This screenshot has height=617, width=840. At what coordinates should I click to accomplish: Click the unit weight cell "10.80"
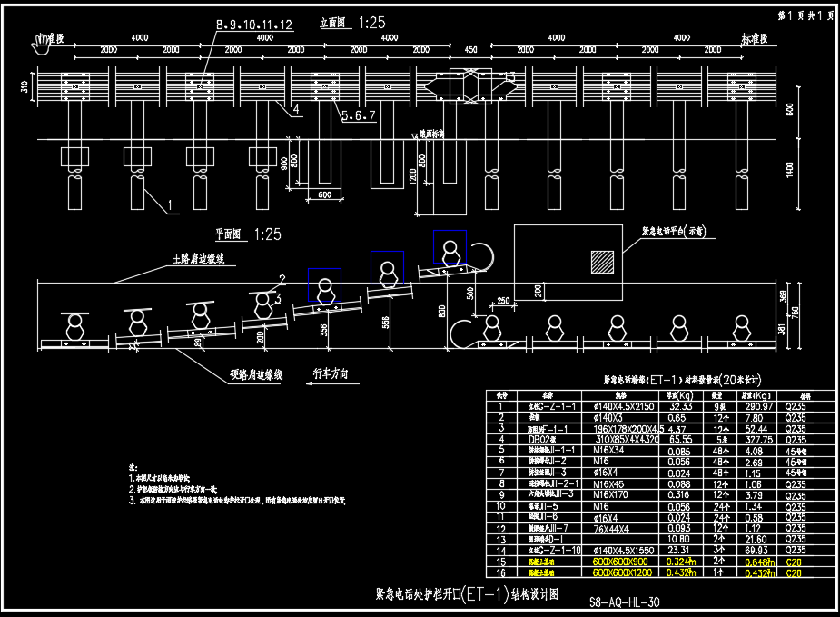point(678,539)
